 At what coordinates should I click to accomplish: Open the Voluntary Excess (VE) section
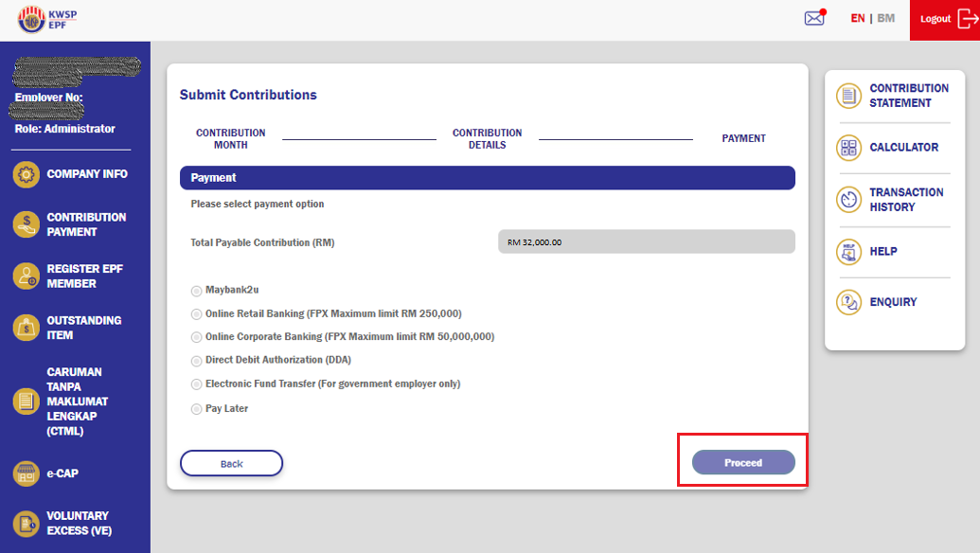[x=76, y=522]
